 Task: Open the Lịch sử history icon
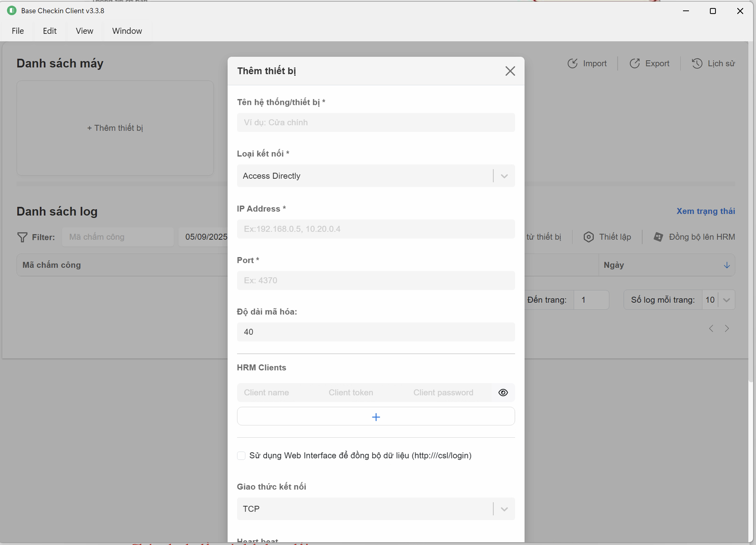(697, 63)
